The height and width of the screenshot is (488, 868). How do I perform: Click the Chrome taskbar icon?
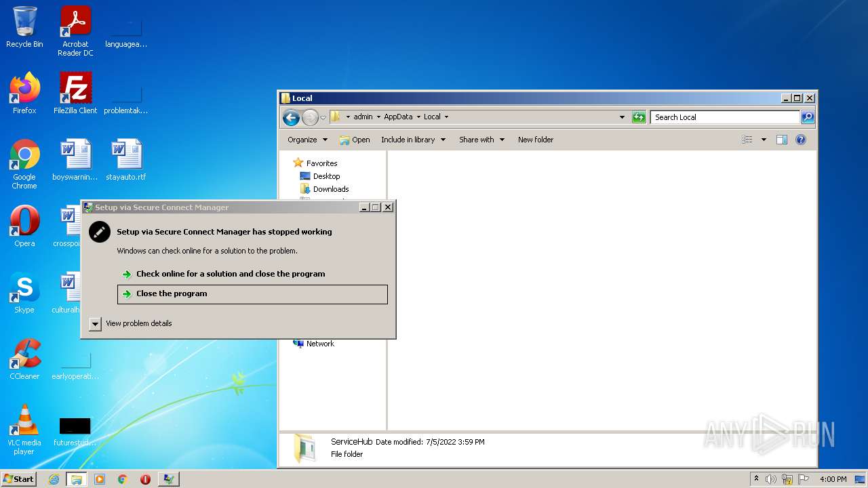[x=123, y=479]
